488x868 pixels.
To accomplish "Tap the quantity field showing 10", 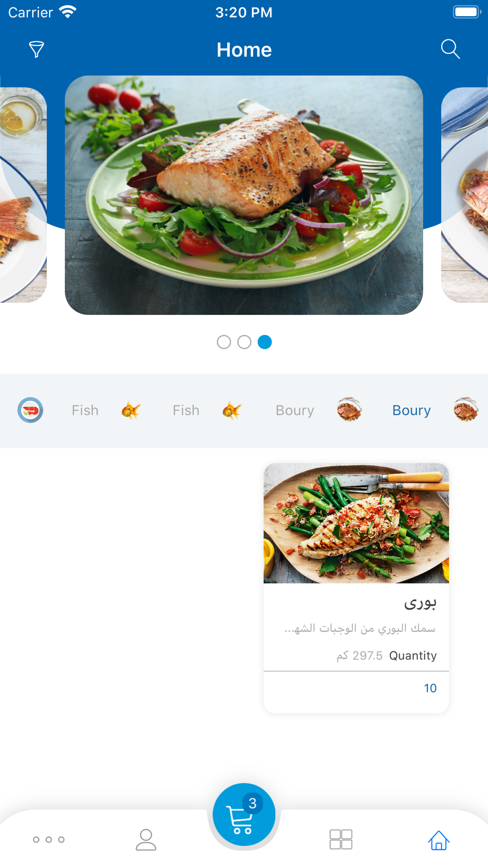I will pos(356,688).
